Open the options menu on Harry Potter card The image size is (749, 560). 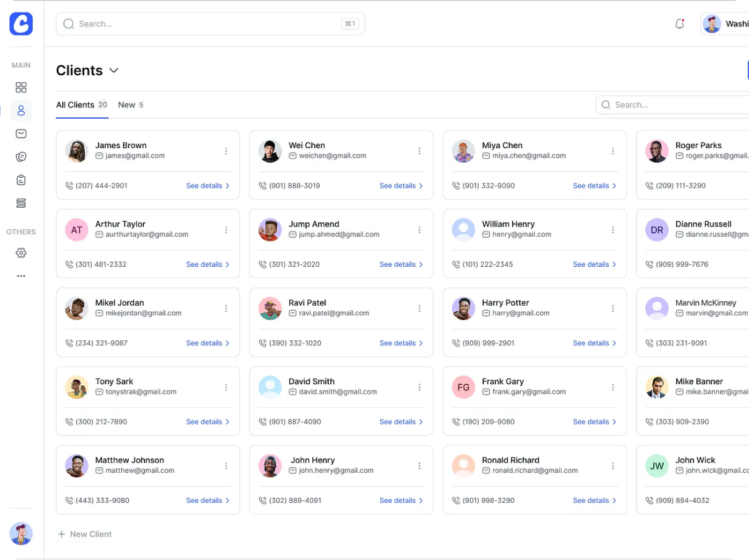613,309
